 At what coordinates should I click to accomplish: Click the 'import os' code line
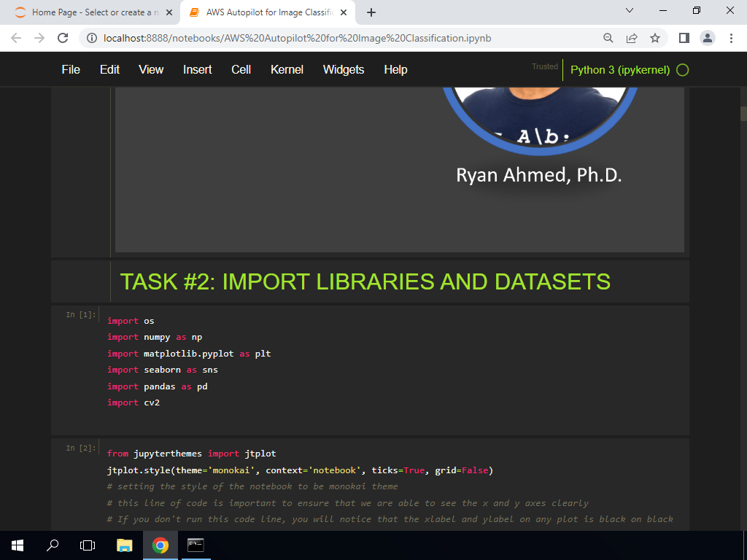(131, 321)
